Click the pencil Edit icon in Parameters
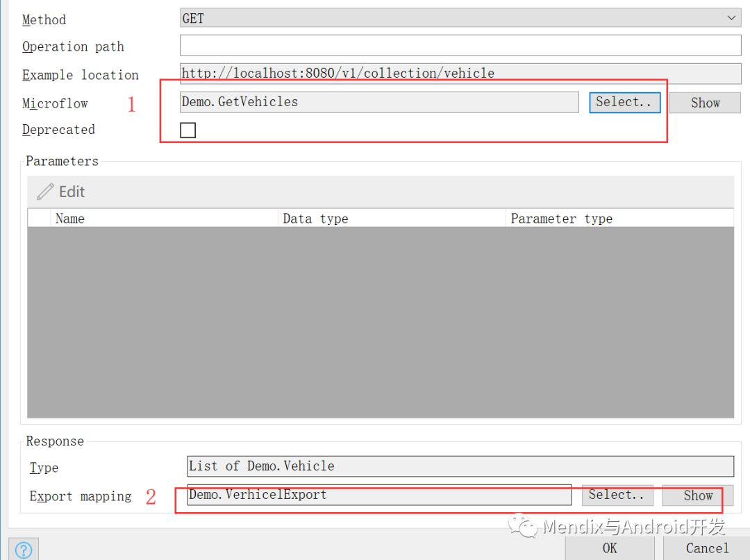Screen dimensions: 750x560 pos(44,192)
